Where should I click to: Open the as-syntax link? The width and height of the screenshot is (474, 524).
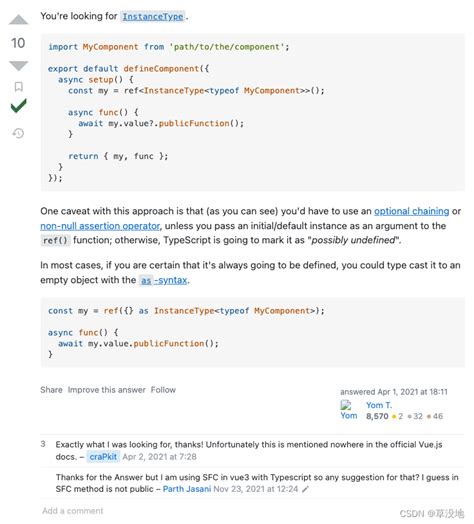[x=163, y=280]
